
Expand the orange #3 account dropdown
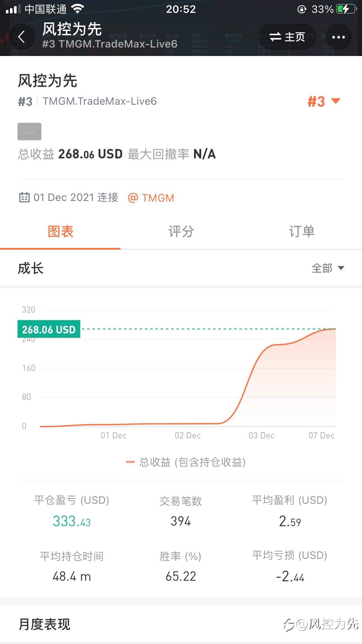[324, 101]
